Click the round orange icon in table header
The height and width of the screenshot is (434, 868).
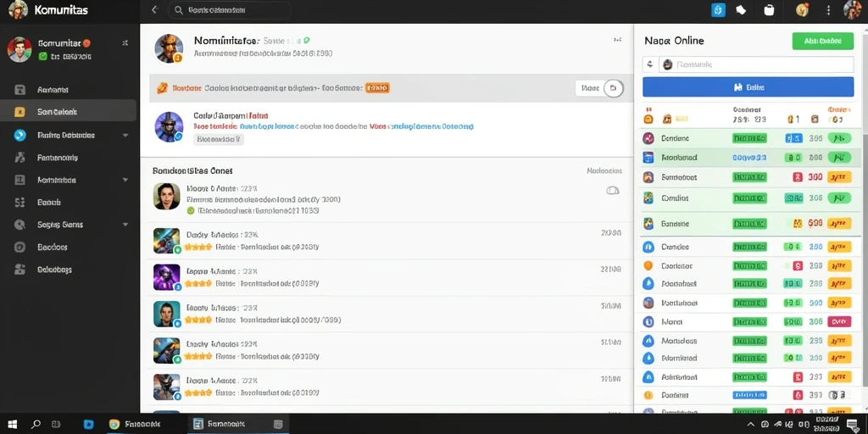[x=648, y=119]
